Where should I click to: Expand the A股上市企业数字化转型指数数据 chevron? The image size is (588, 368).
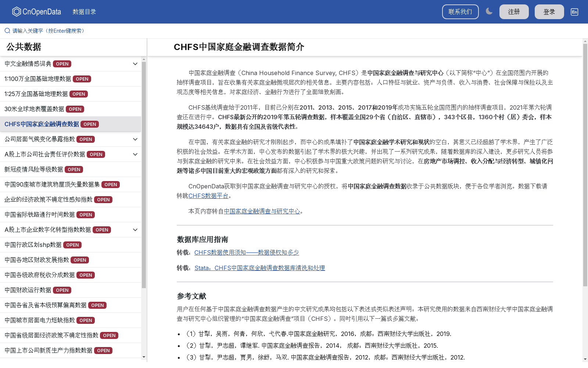click(135, 230)
